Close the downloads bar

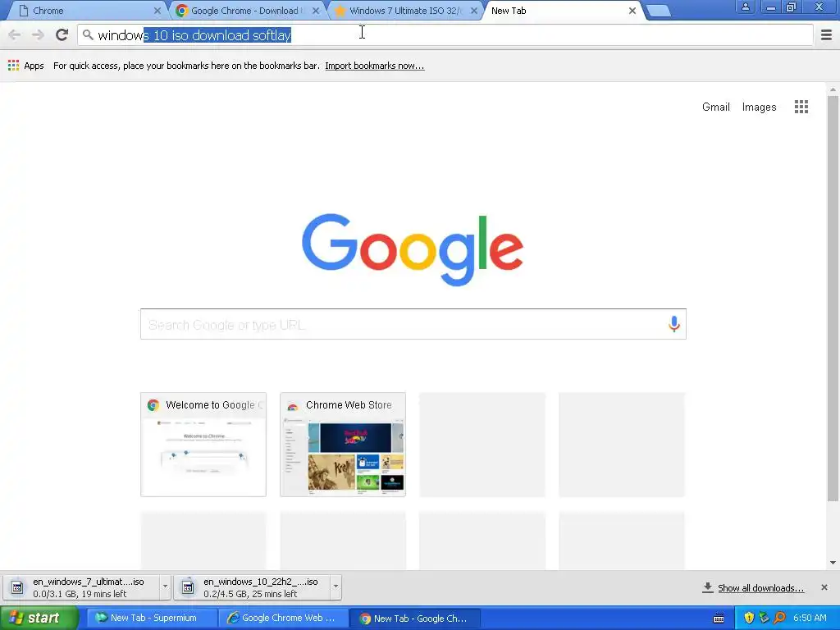click(824, 587)
